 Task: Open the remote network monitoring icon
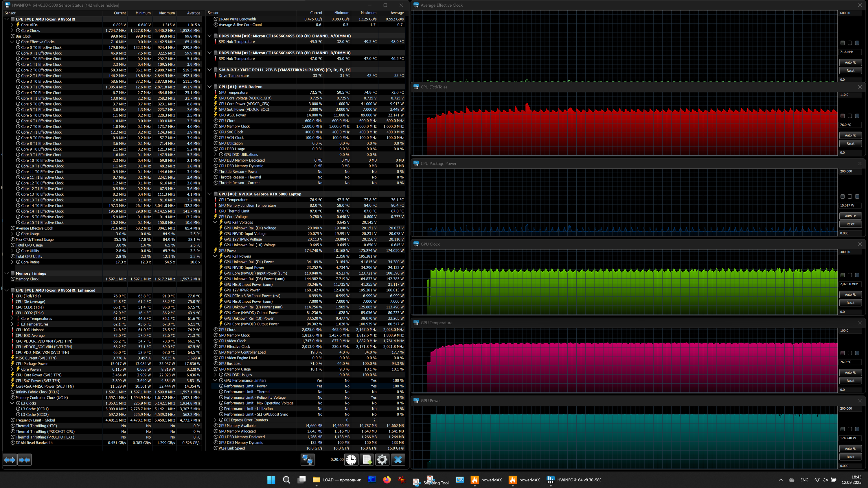(307, 460)
